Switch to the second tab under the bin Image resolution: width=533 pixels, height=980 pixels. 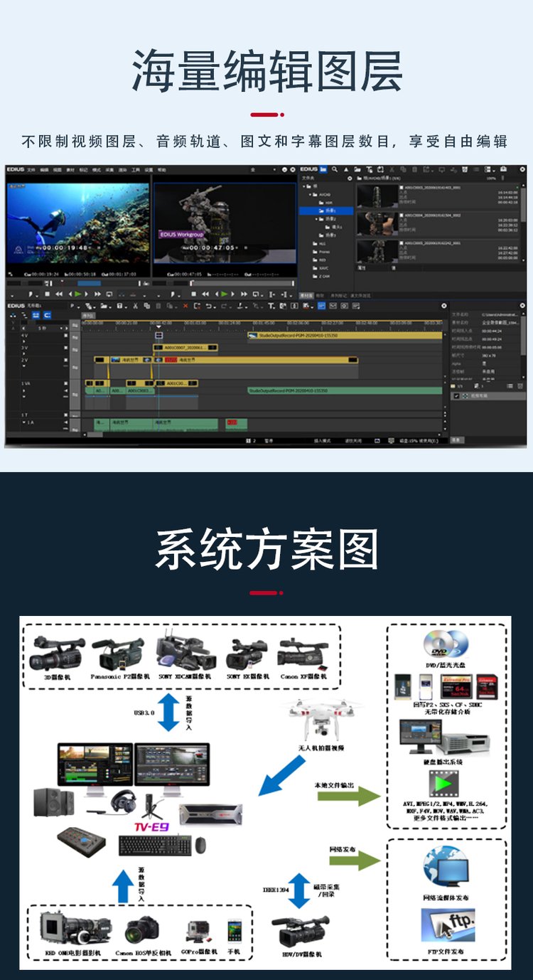(x=320, y=296)
